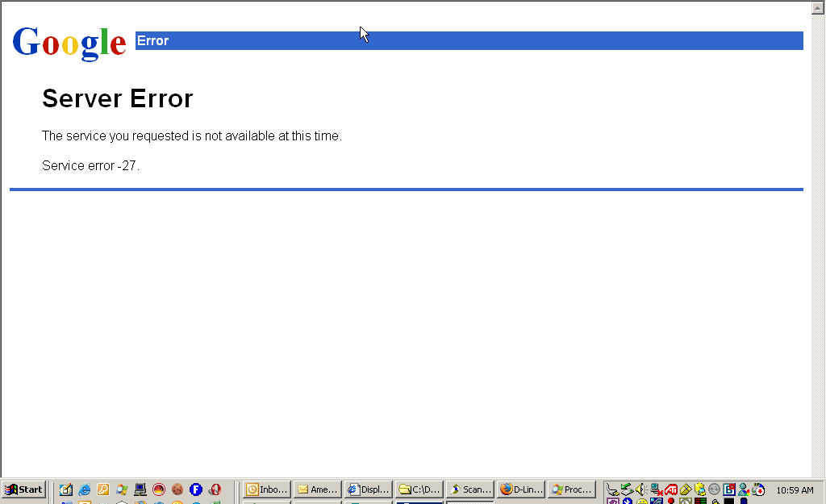Screen dimensions: 826x504
Task: Click the 'Service error -27.' text
Action: coord(90,166)
